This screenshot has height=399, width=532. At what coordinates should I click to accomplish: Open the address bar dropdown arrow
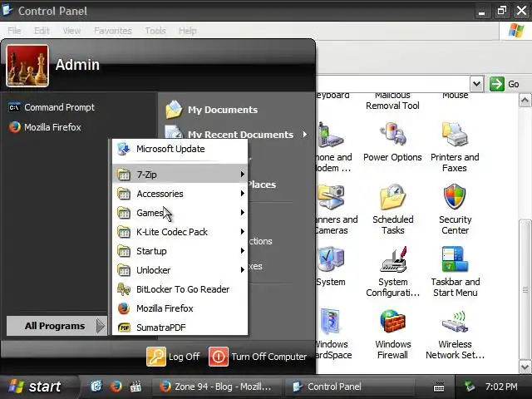[x=476, y=83]
